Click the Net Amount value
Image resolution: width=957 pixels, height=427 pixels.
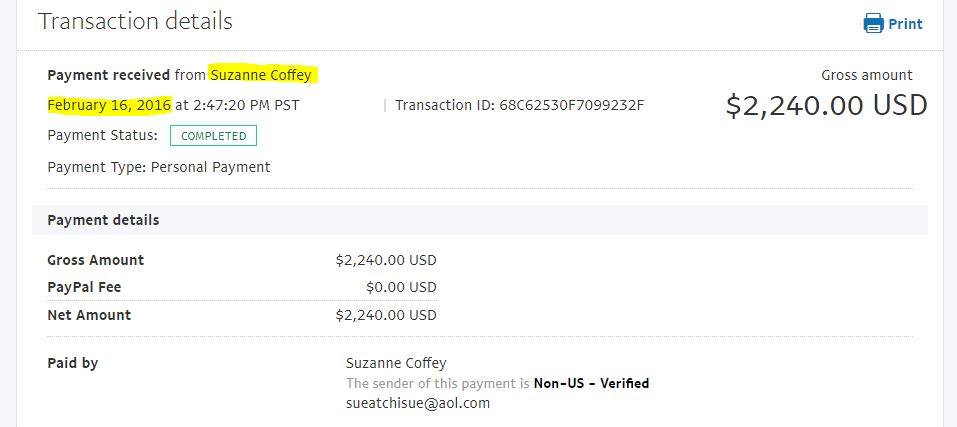(386, 315)
